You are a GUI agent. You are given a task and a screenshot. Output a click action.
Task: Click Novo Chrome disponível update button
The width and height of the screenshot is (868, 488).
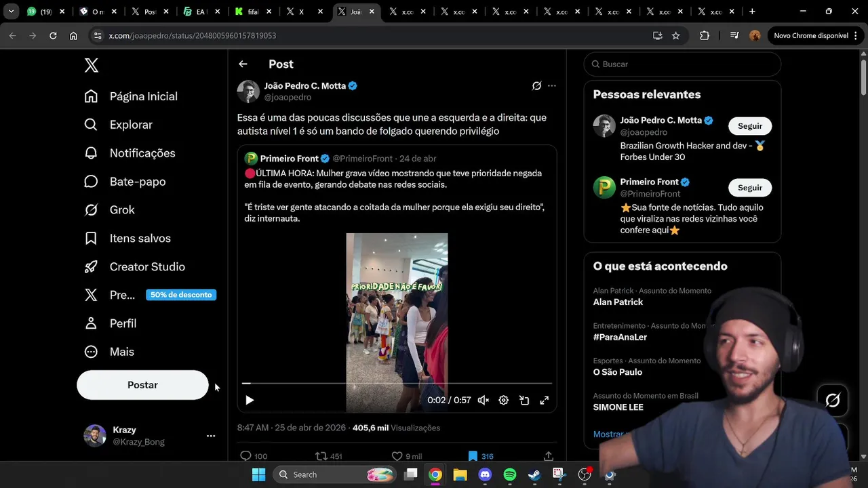tap(811, 36)
